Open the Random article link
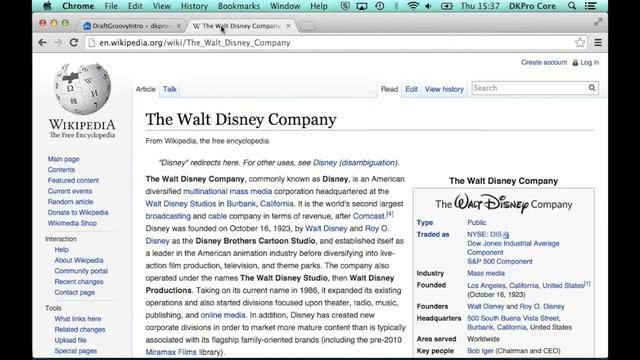The image size is (640, 360). (x=71, y=202)
